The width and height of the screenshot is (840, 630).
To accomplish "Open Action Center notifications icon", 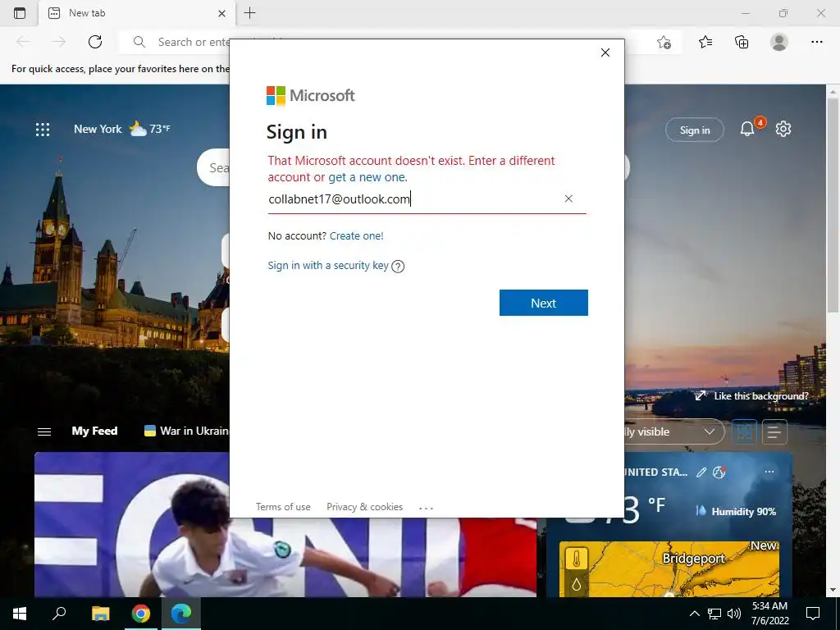I will [813, 614].
